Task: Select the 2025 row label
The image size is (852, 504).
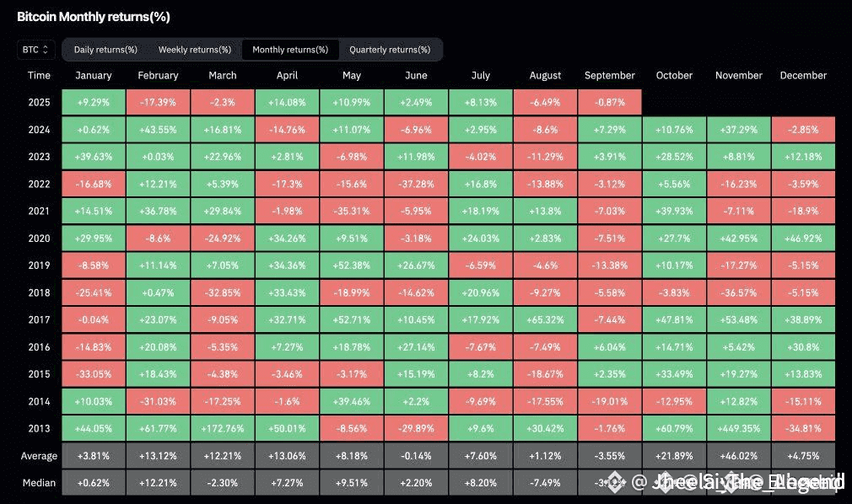Action: (x=39, y=102)
